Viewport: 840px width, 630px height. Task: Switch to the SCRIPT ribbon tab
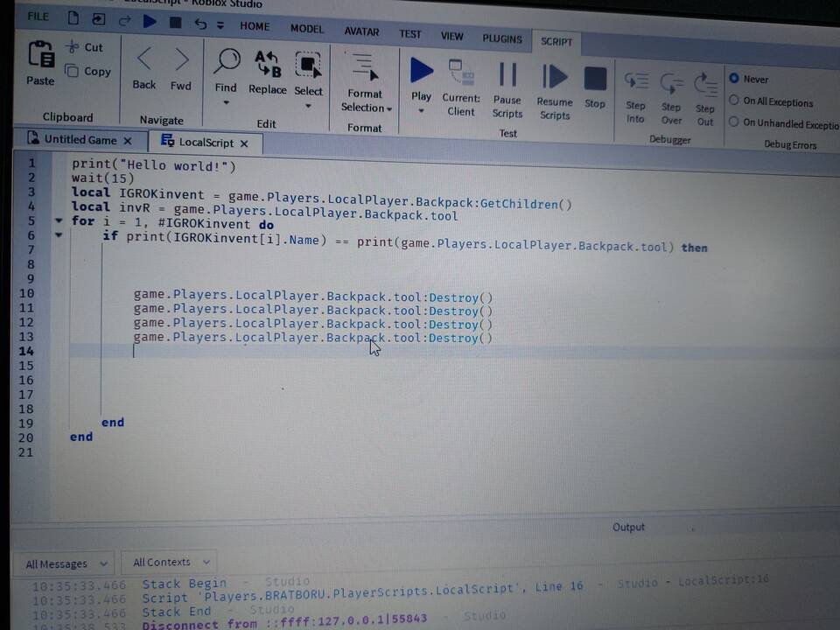556,41
